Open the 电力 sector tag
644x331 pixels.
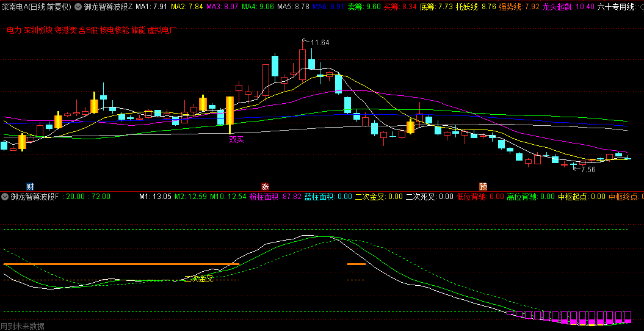(13, 30)
